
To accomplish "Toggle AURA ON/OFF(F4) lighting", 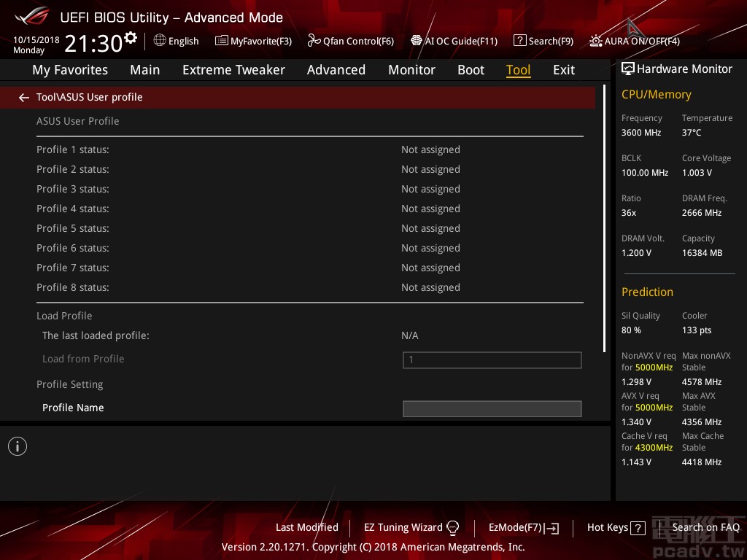I will coord(633,41).
